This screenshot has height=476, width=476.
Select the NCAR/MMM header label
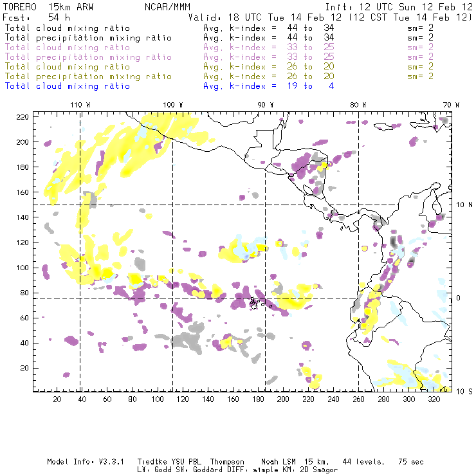[x=168, y=7]
